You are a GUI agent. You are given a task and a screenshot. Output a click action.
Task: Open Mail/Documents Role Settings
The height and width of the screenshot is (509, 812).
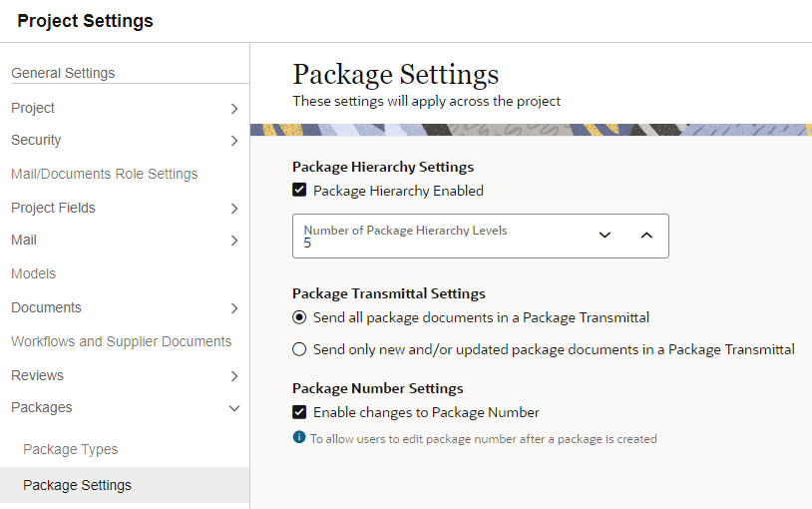pos(105,174)
